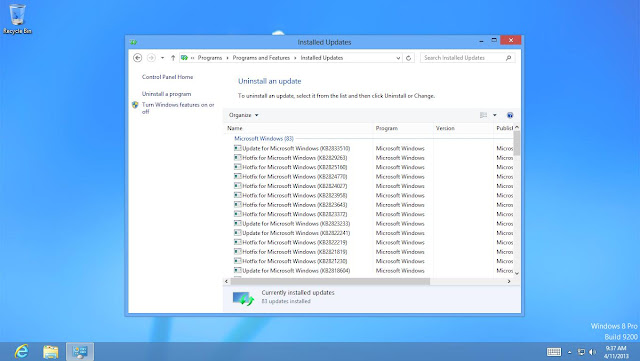Click the network tray icon
This screenshot has height=361, width=640.
tap(581, 352)
